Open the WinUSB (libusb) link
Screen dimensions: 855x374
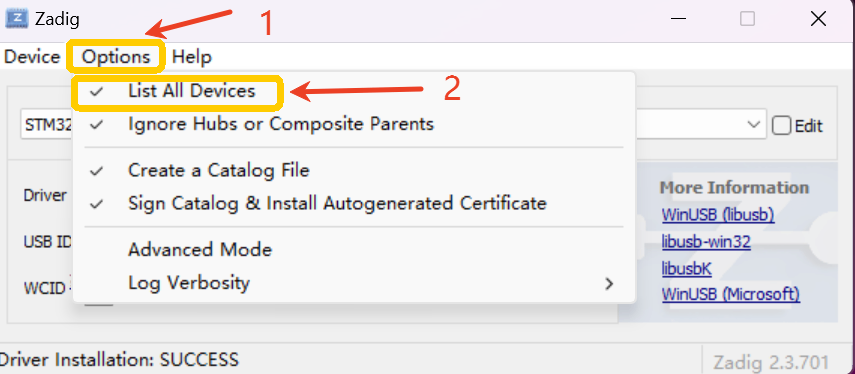coord(718,215)
